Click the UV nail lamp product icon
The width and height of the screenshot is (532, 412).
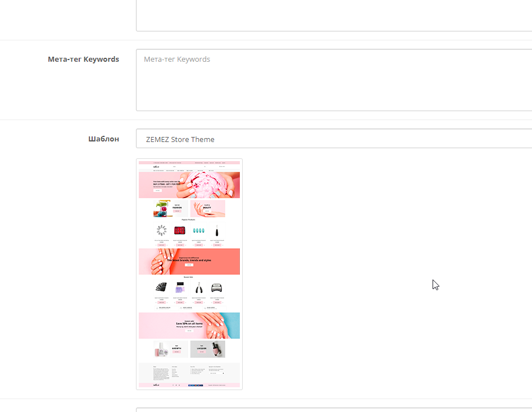[217, 288]
